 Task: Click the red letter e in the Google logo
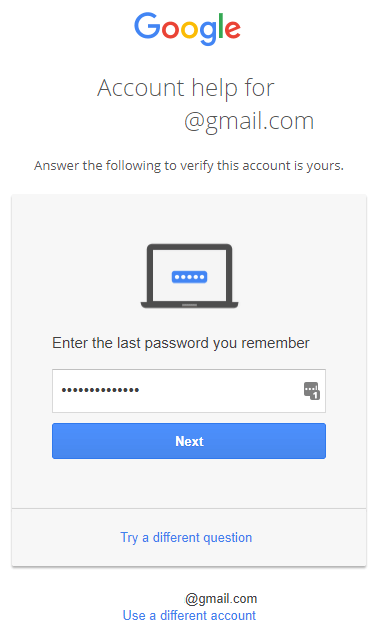233,30
